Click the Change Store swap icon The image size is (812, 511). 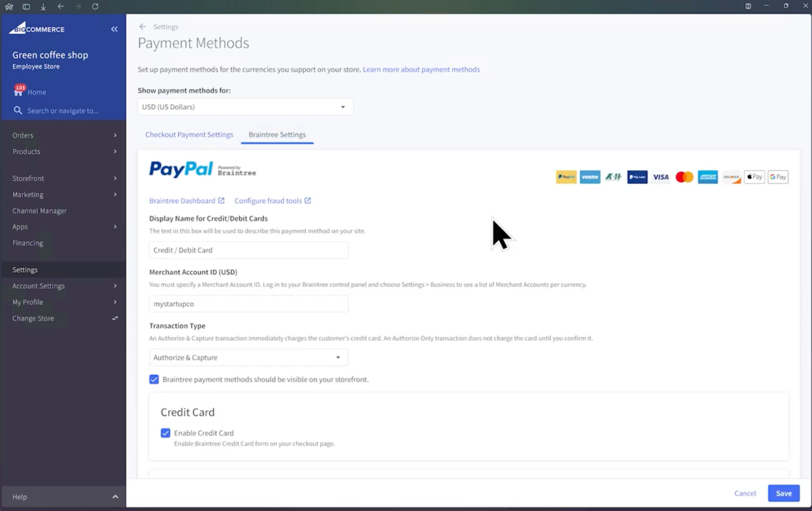[x=115, y=318]
